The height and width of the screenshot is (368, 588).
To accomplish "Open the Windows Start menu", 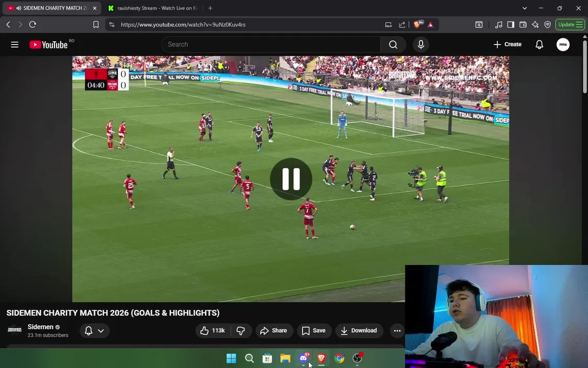I will tap(231, 358).
